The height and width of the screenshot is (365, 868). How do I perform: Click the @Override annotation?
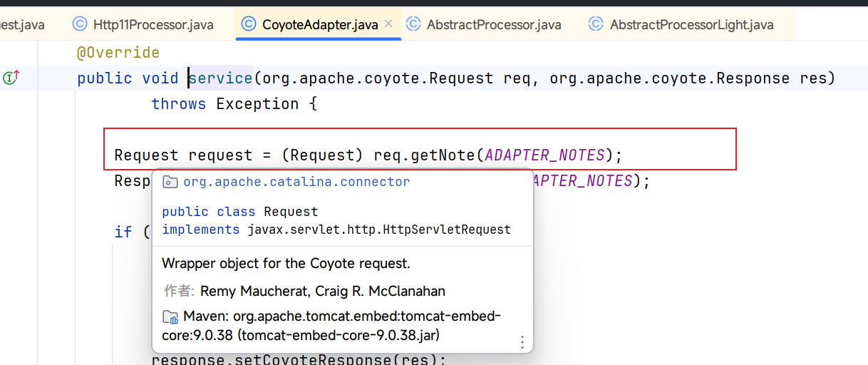118,52
